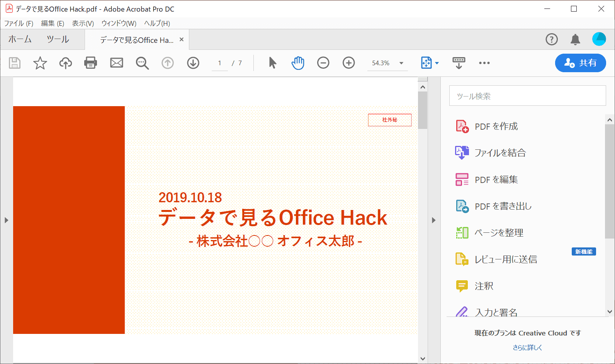Click the 社外秘 stamp on page

click(x=390, y=120)
